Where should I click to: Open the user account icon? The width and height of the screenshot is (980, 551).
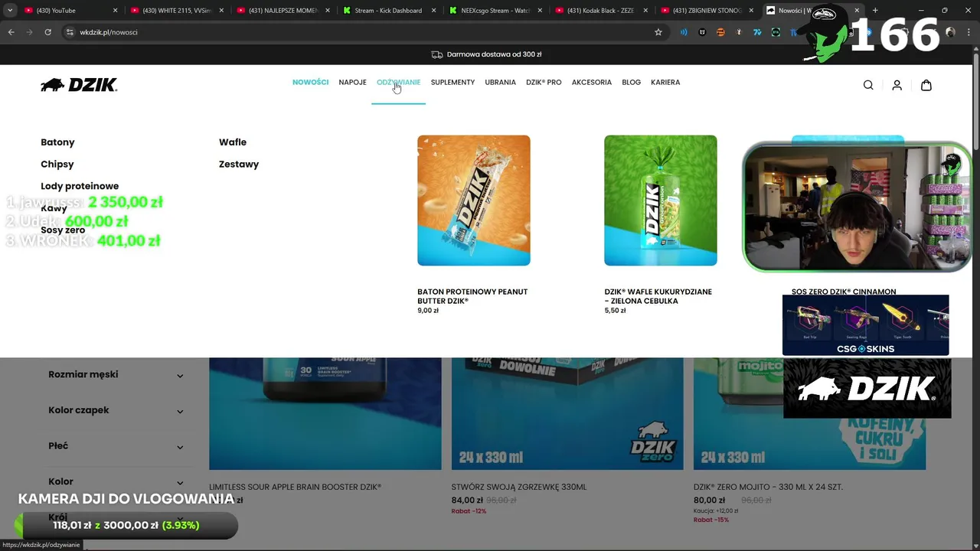897,85
